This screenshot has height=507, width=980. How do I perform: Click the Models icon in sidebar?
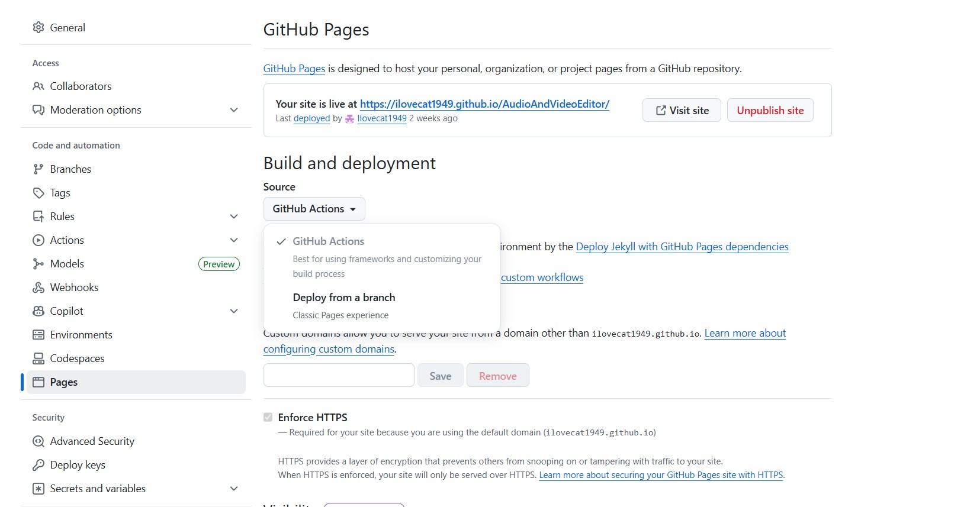(x=38, y=264)
